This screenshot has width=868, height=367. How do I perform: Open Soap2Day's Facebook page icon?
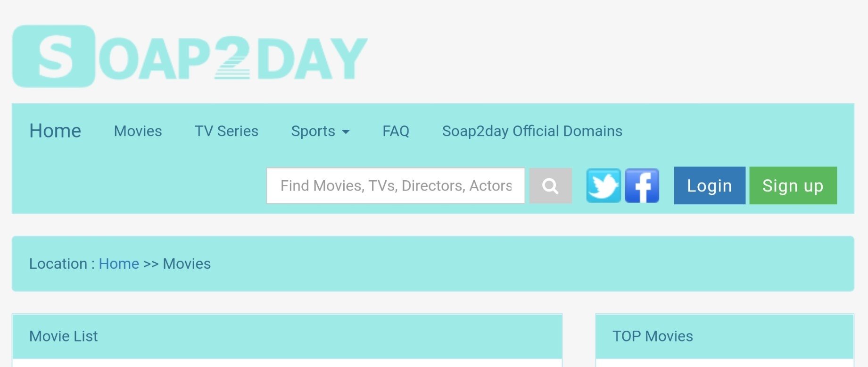tap(642, 186)
